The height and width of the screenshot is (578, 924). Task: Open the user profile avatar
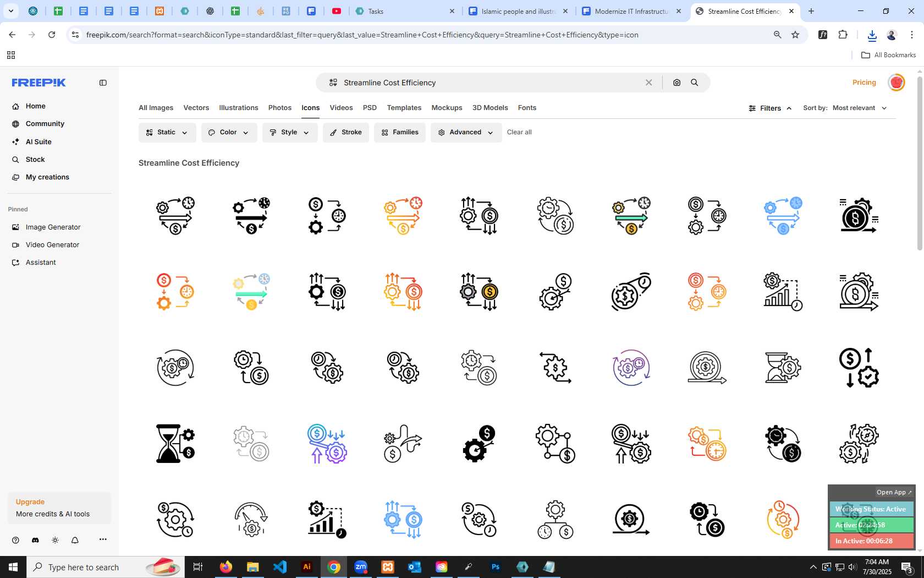click(x=897, y=83)
